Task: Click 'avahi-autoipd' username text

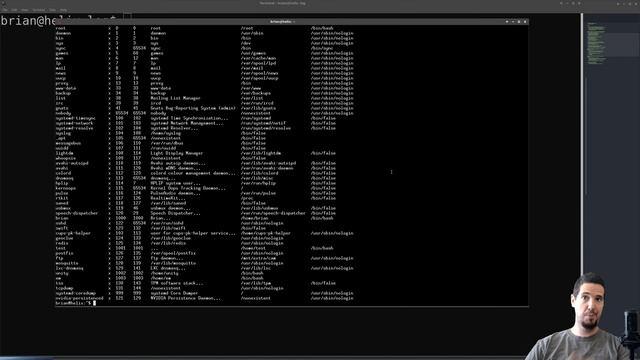Action: tap(72, 163)
